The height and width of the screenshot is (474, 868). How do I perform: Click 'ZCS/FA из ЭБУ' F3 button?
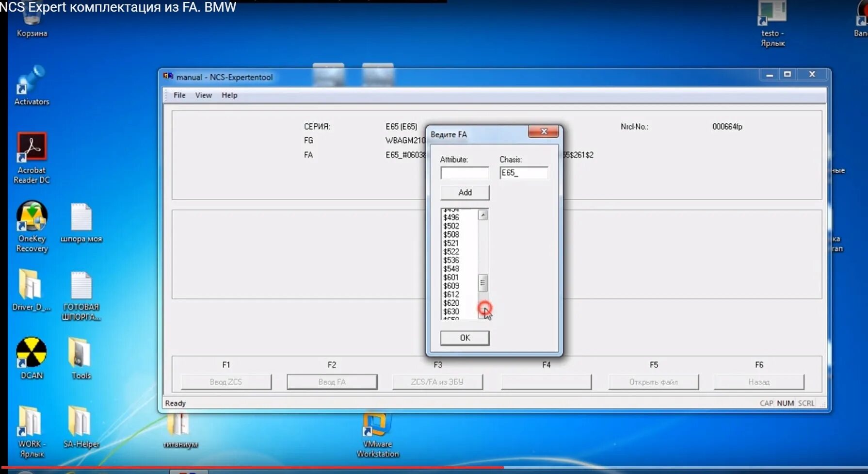(437, 382)
